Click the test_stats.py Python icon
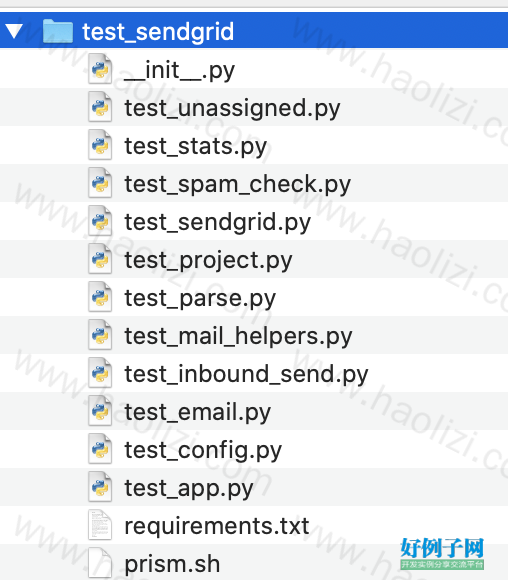 click(x=100, y=145)
